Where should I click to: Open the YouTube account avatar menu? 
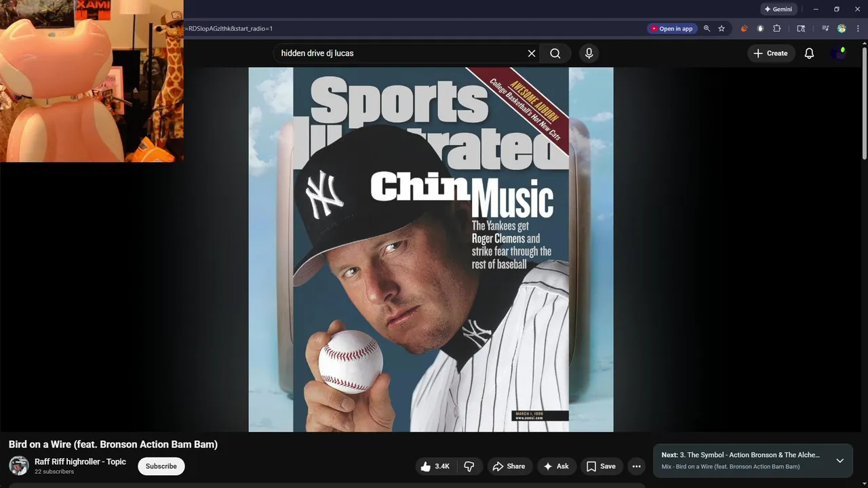(840, 54)
